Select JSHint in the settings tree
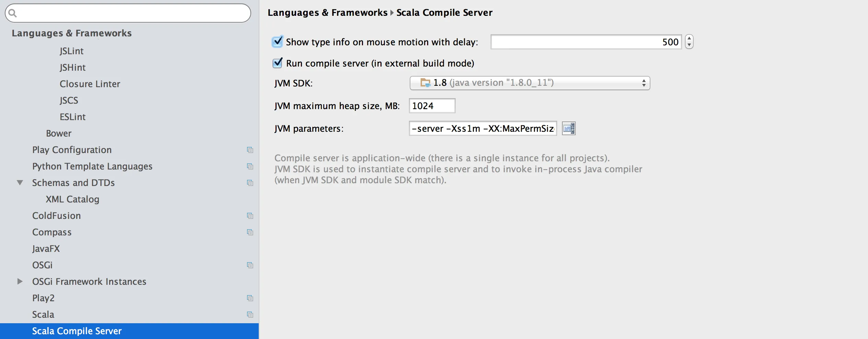Image resolution: width=868 pixels, height=339 pixels. (x=72, y=68)
